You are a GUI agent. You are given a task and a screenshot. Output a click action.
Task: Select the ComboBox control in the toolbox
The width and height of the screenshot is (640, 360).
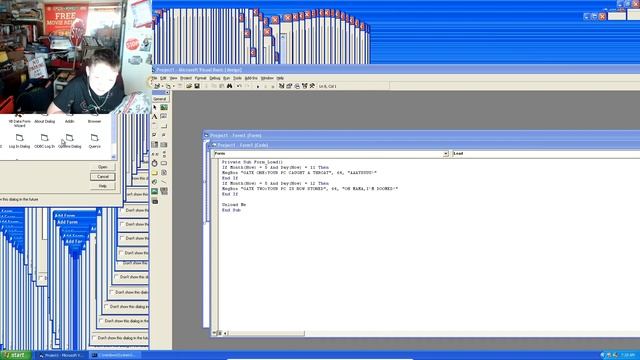pos(155,144)
